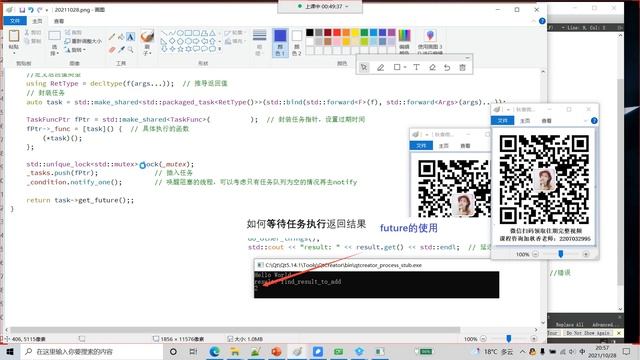
Task: Open PowerPoint from the taskbar
Action: [x=276, y=351]
